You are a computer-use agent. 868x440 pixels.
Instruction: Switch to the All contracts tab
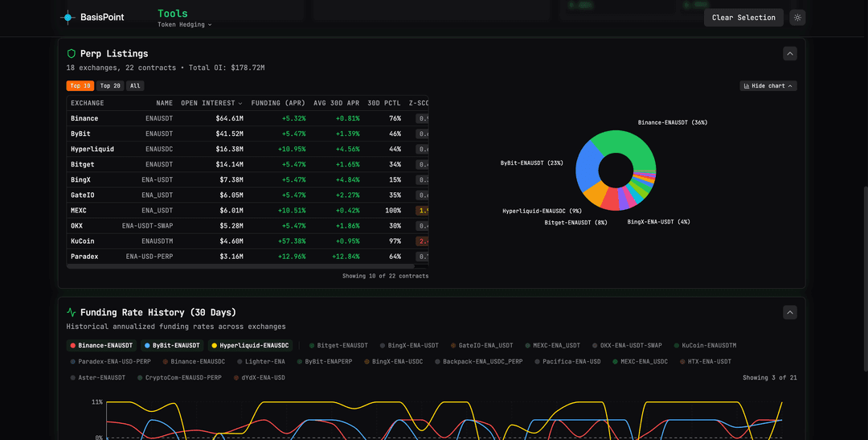pyautogui.click(x=135, y=86)
